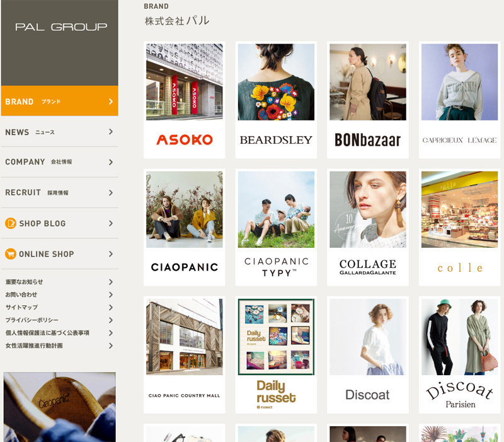Go to the COMPANY menu item
The height and width of the screenshot is (442, 504).
pyautogui.click(x=60, y=162)
